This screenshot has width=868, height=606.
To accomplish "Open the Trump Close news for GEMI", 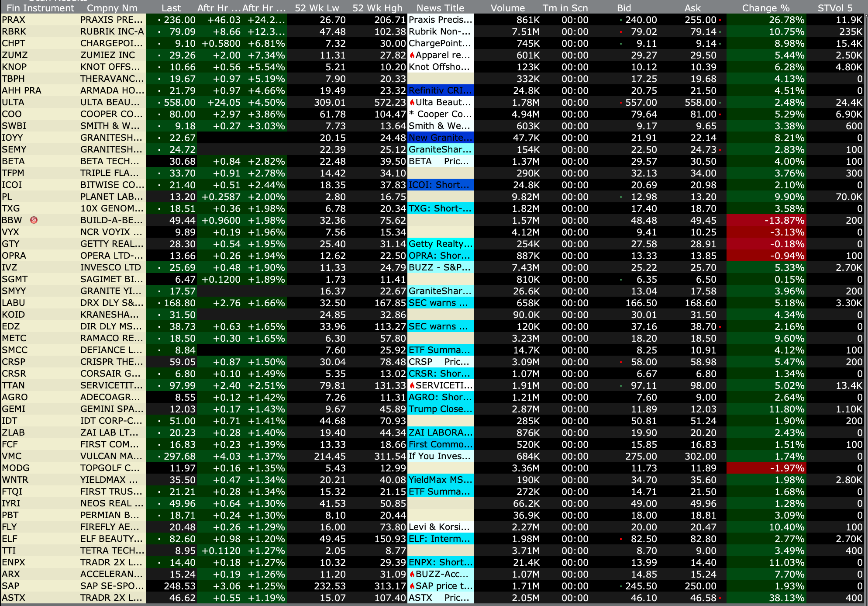I will click(440, 409).
